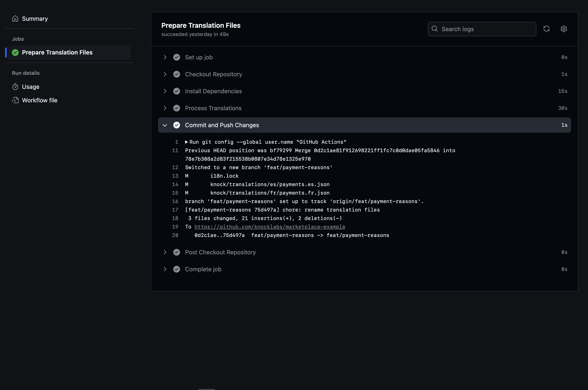
Task: Click the Process Translations step label
Action: click(x=213, y=108)
